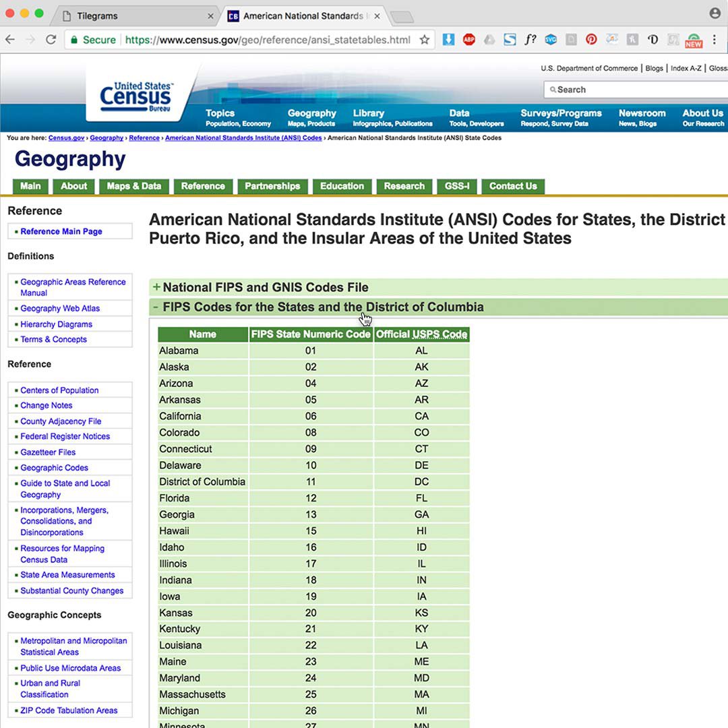Viewport: 728px width, 728px height.
Task: Open the Reference Main Page sidebar link
Action: point(61,231)
